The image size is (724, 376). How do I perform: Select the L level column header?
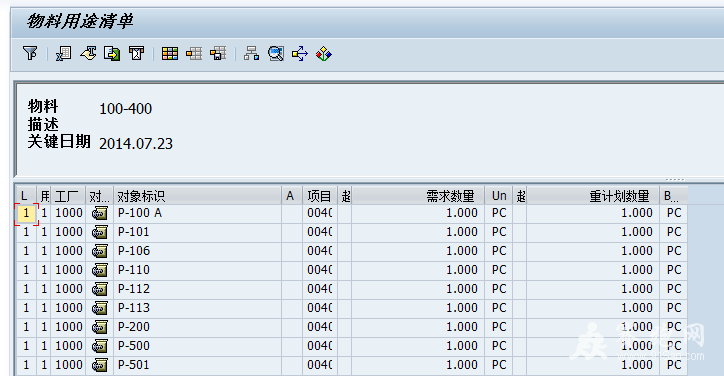(26, 196)
